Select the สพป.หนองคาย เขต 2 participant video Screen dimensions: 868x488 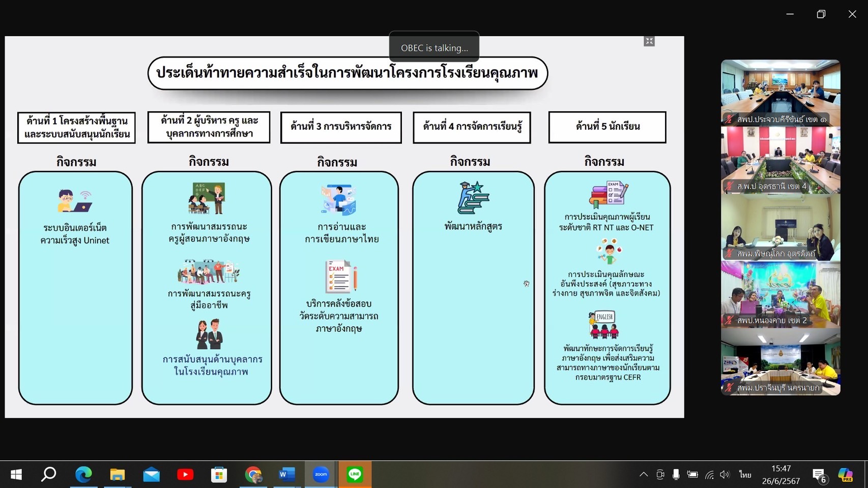[x=780, y=294]
